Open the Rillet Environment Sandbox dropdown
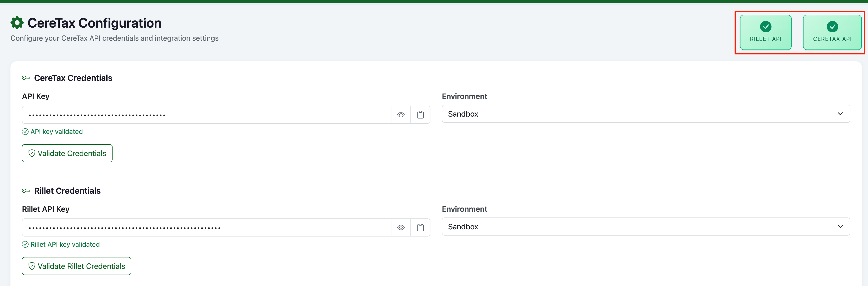868x286 pixels. 646,227
